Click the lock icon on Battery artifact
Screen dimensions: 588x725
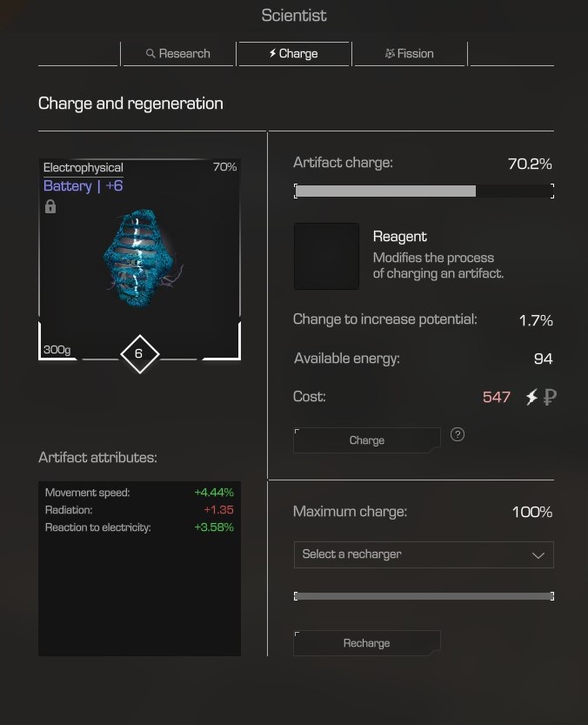[50, 206]
